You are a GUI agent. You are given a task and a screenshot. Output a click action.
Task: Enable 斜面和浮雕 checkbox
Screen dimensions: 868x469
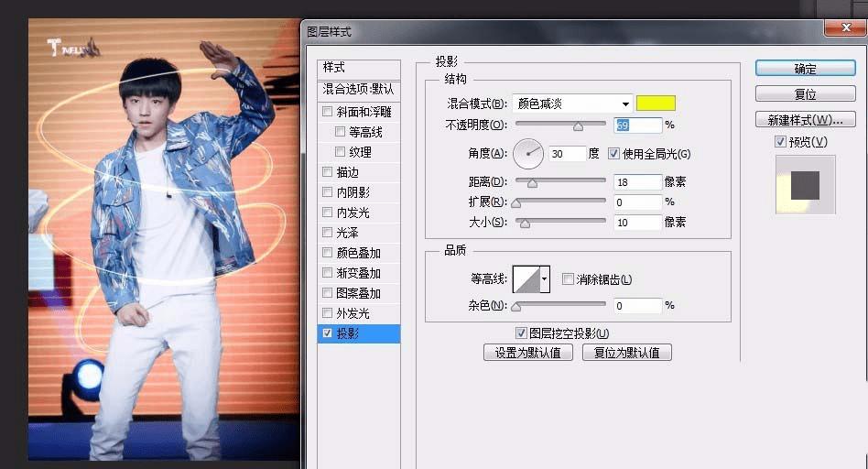coord(327,112)
